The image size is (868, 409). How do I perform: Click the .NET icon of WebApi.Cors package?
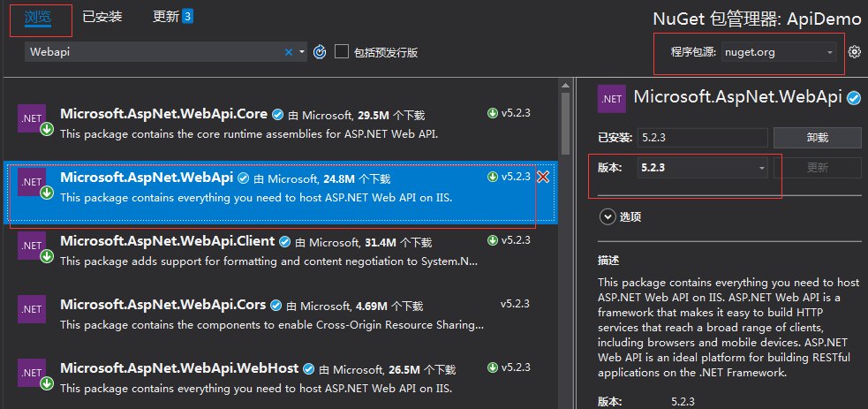point(32,309)
